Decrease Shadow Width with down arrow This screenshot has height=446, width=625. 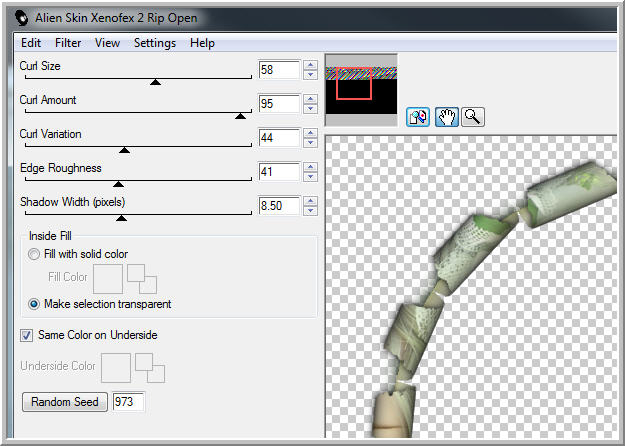click(310, 210)
